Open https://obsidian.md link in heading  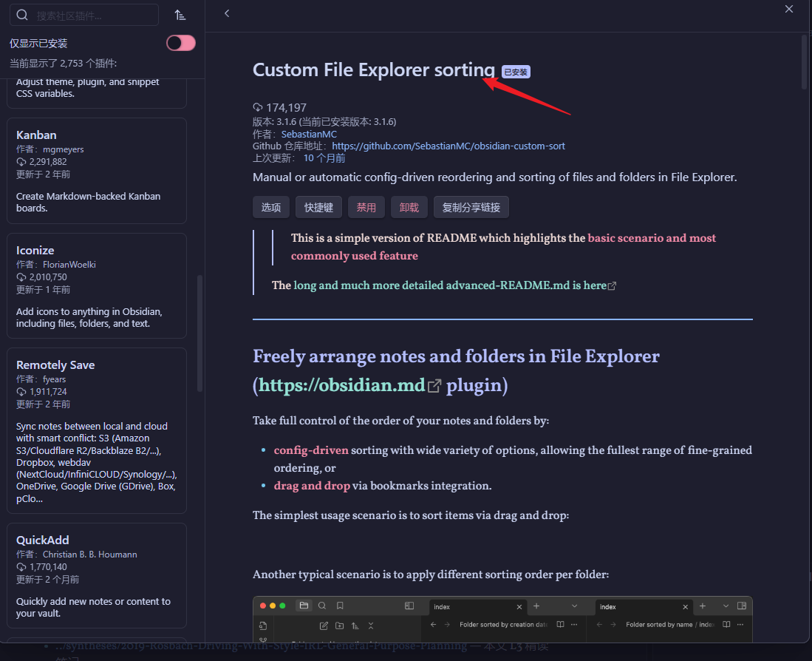click(342, 385)
